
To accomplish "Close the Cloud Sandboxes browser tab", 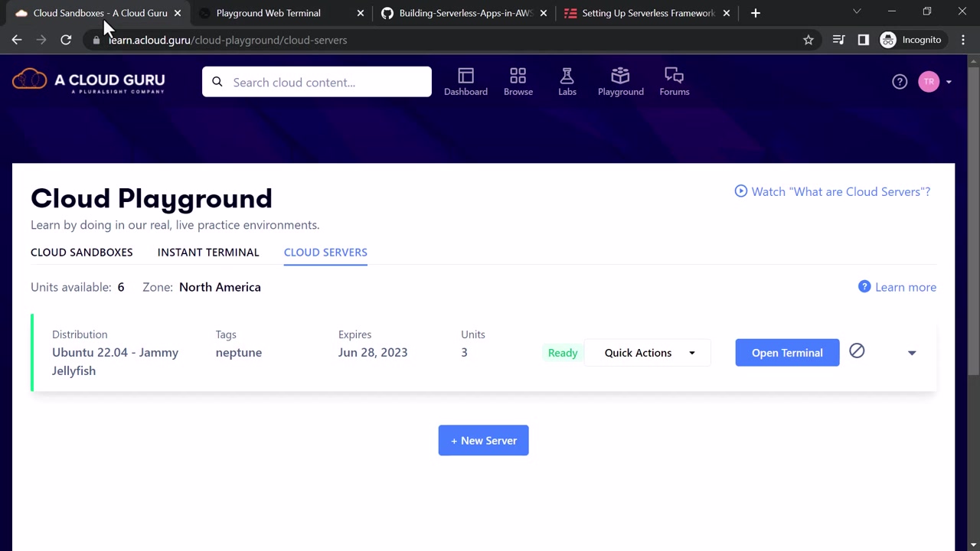I will click(x=178, y=13).
